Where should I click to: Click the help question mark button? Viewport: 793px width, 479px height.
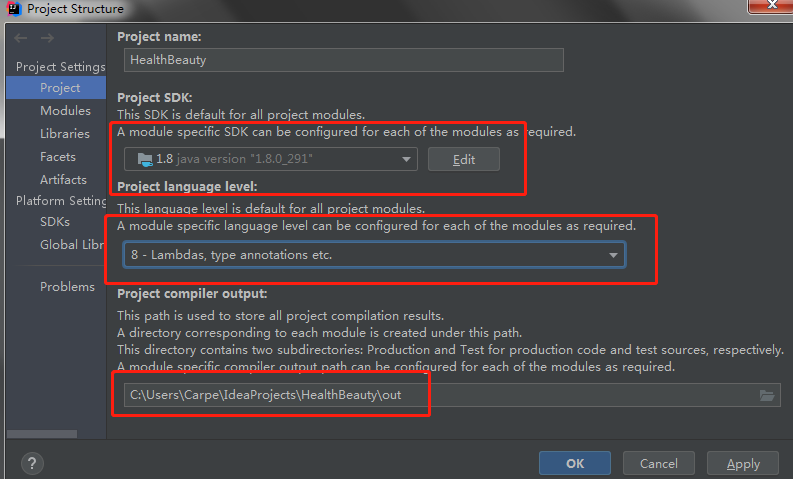32,463
